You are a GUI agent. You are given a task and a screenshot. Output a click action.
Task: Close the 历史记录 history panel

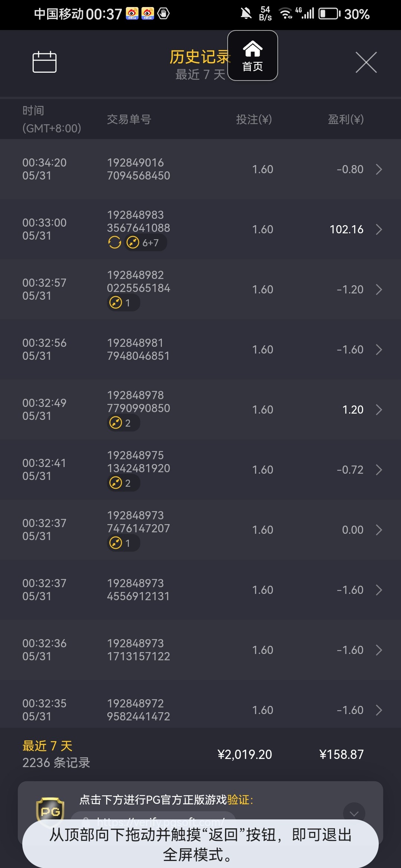pyautogui.click(x=366, y=62)
